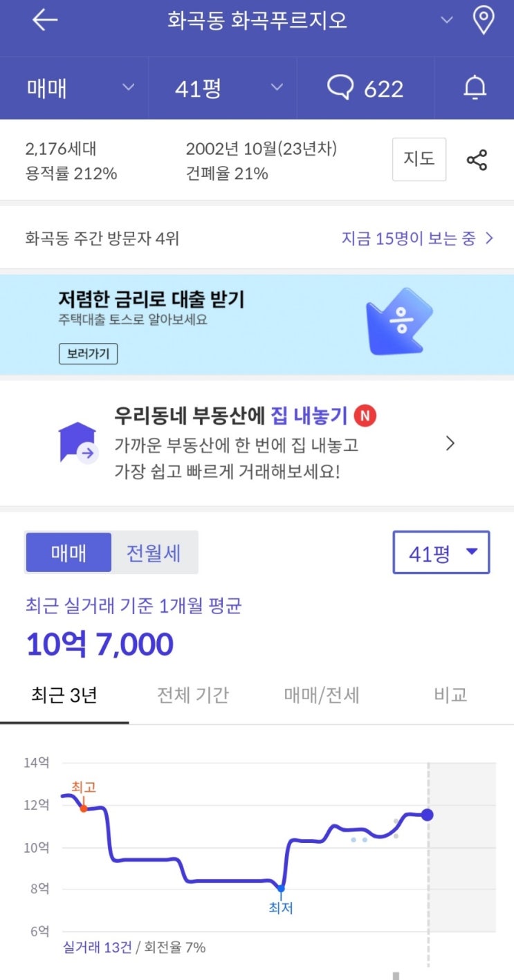Open the arrow next to 집 내놓기
The height and width of the screenshot is (980, 514).
450,443
